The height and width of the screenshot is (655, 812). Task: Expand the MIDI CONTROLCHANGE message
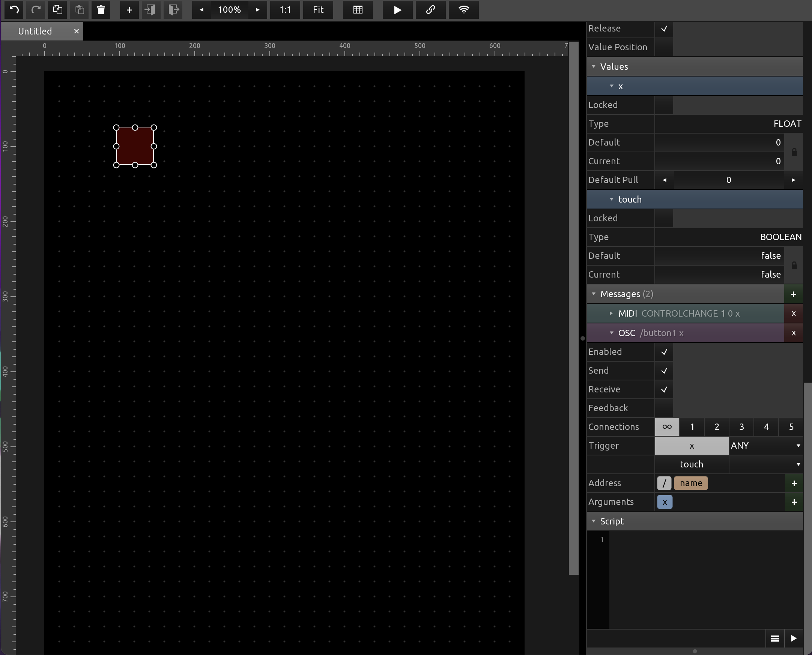tap(611, 314)
